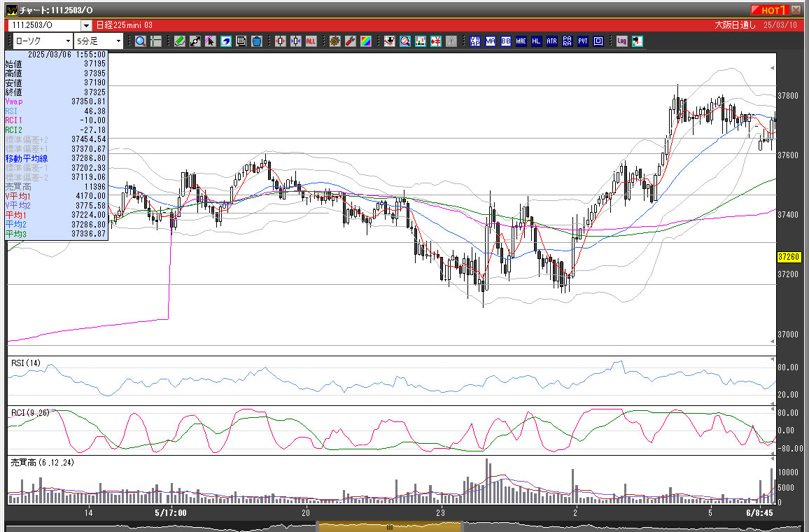Open the rainbow color settings icon

tap(366, 41)
